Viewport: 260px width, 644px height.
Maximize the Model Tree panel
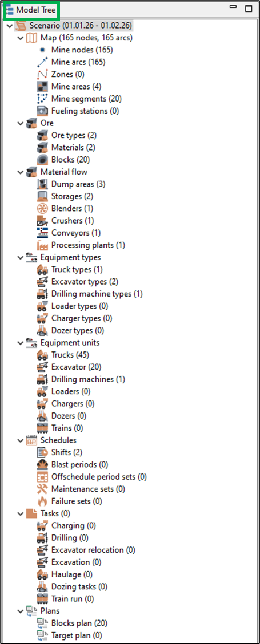[249, 9]
